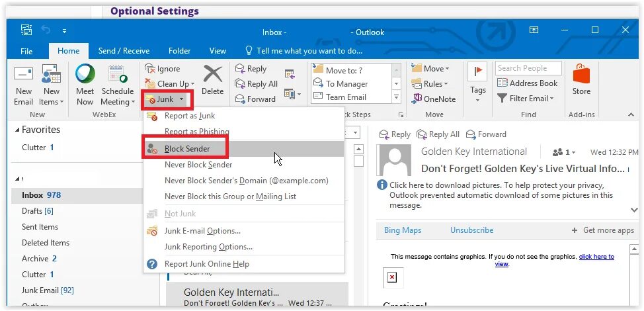Viewport: 644px width, 311px height.
Task: Open the Sent Items folder
Action: [40, 227]
